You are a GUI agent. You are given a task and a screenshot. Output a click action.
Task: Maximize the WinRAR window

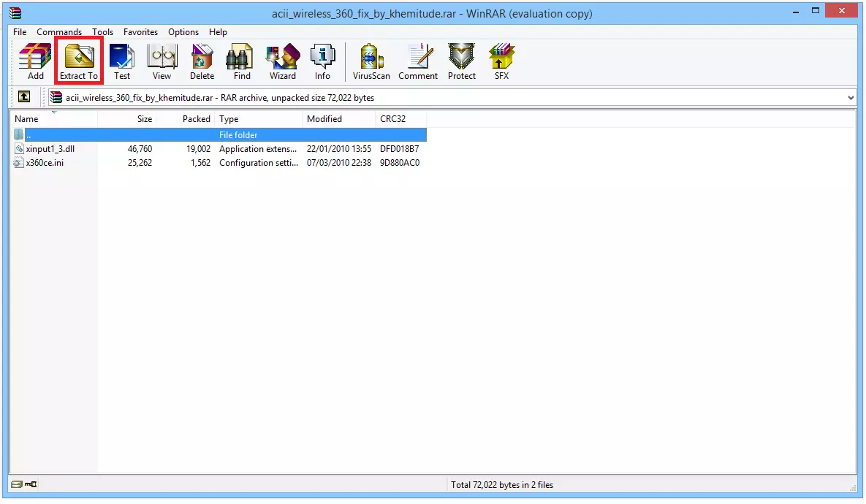(x=815, y=11)
